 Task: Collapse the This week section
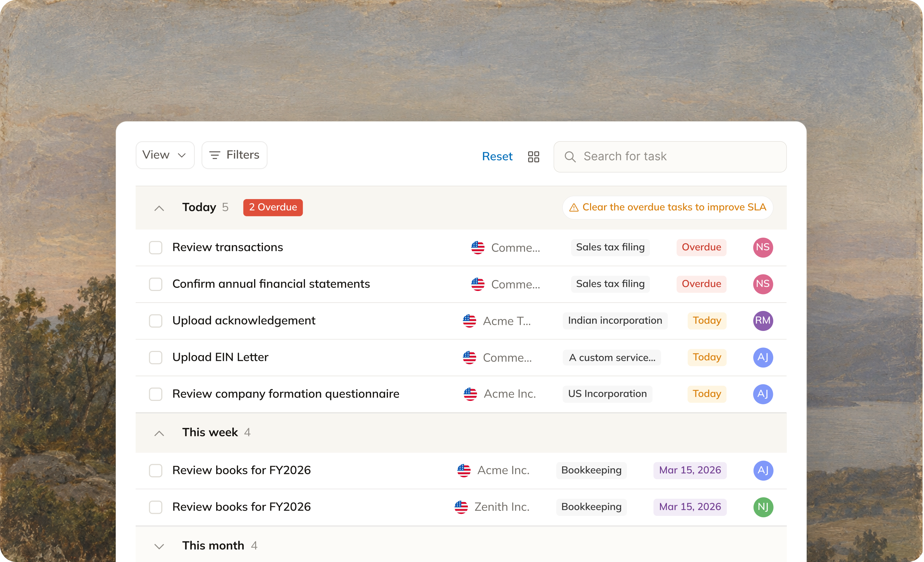pyautogui.click(x=159, y=434)
